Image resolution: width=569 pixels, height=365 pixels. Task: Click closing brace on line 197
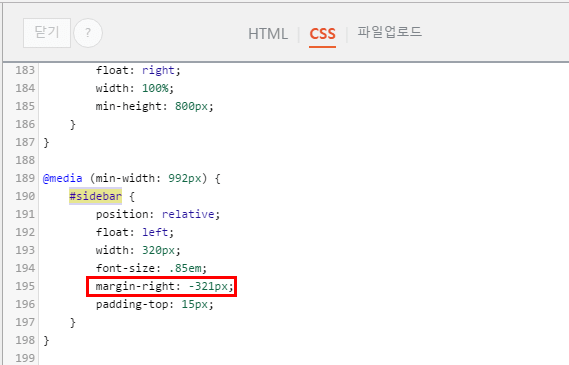pyautogui.click(x=73, y=322)
